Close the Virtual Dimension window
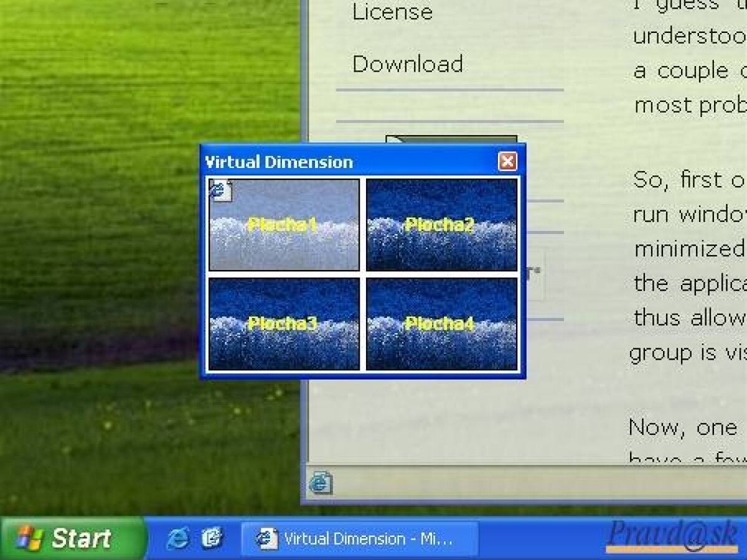Viewport: 747px width, 560px height. pos(508,162)
